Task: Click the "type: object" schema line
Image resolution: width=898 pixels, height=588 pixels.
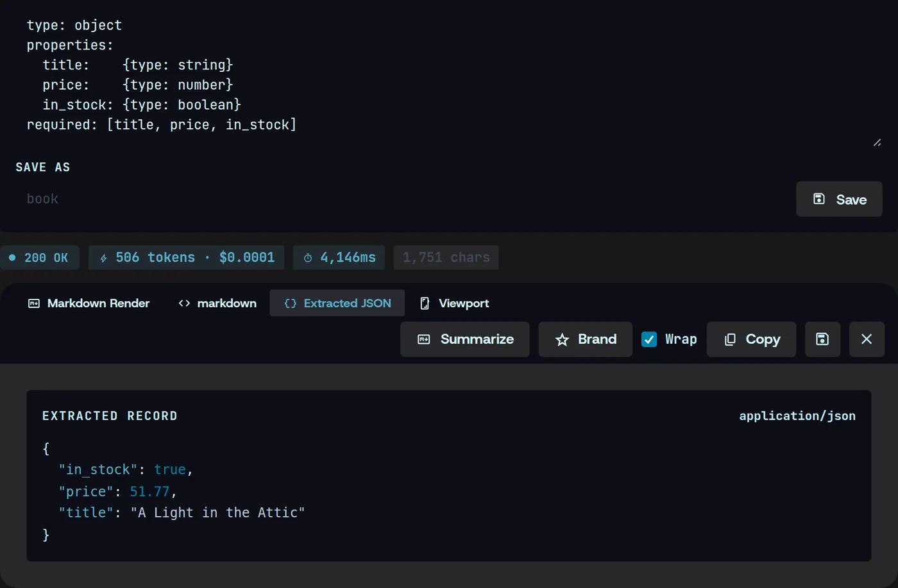Action: 74,26
